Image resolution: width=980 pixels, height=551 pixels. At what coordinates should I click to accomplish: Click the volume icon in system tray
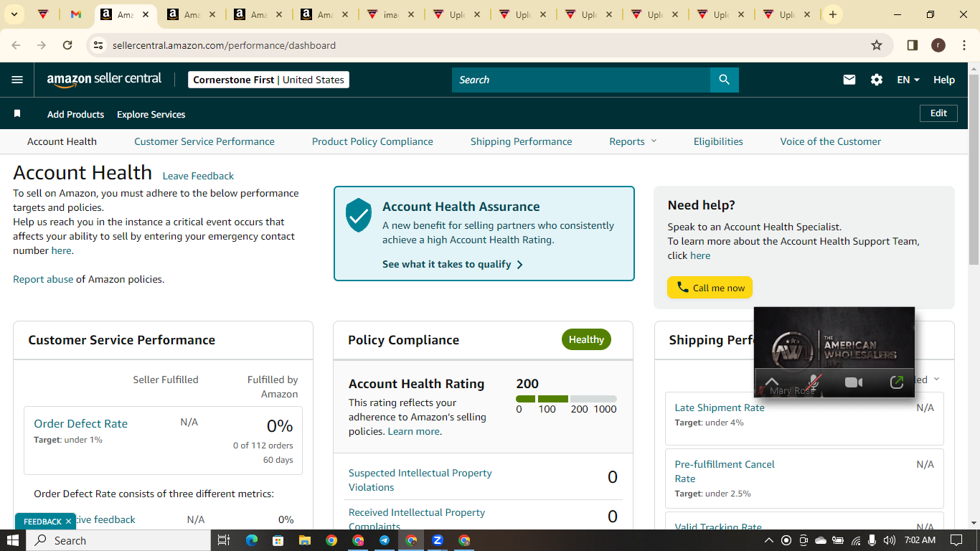point(890,540)
